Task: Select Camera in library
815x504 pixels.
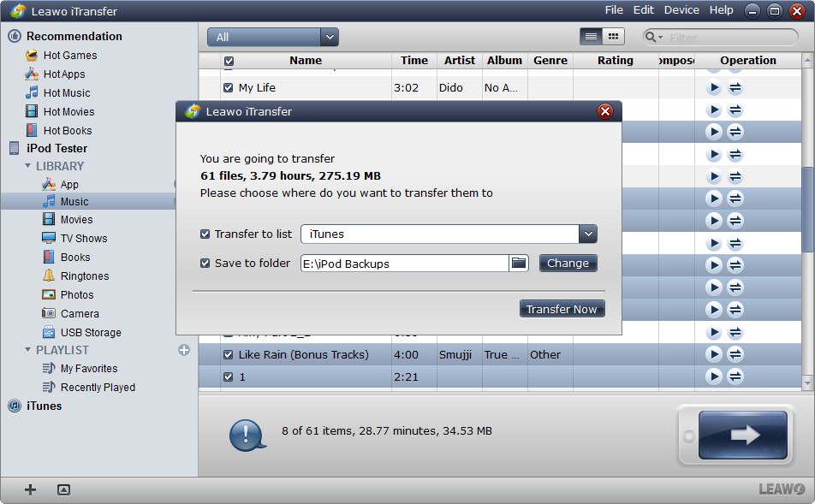Action: click(x=71, y=313)
